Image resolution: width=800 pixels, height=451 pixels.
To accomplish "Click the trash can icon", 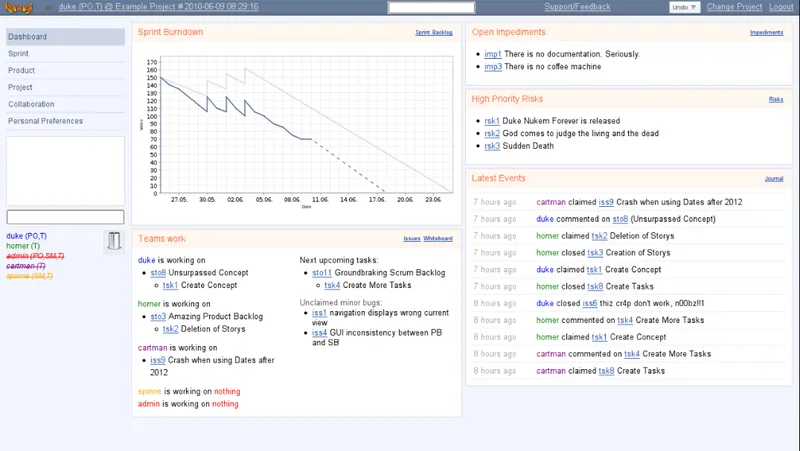I will (114, 241).
